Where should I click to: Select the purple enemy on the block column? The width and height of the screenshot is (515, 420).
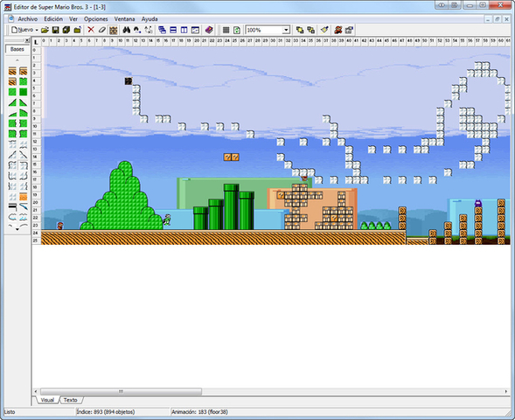tap(478, 203)
